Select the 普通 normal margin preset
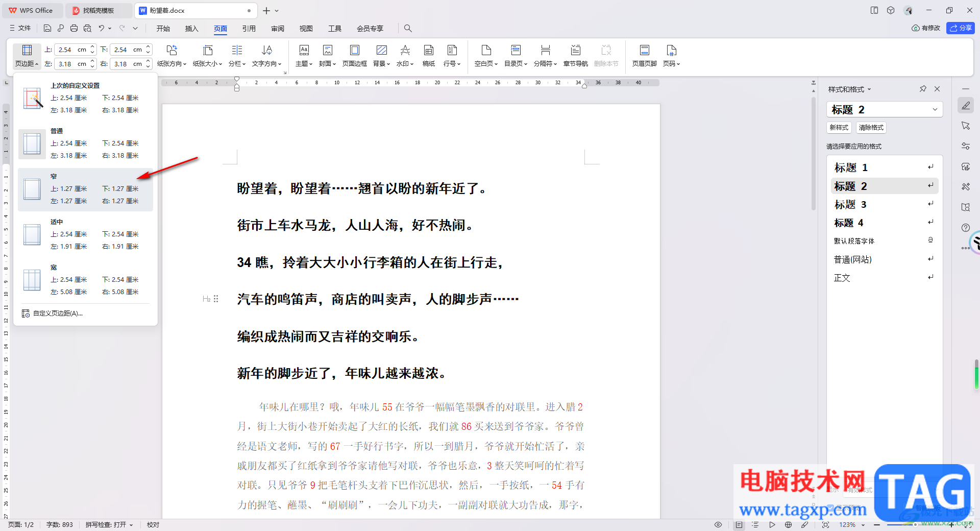 click(85, 144)
